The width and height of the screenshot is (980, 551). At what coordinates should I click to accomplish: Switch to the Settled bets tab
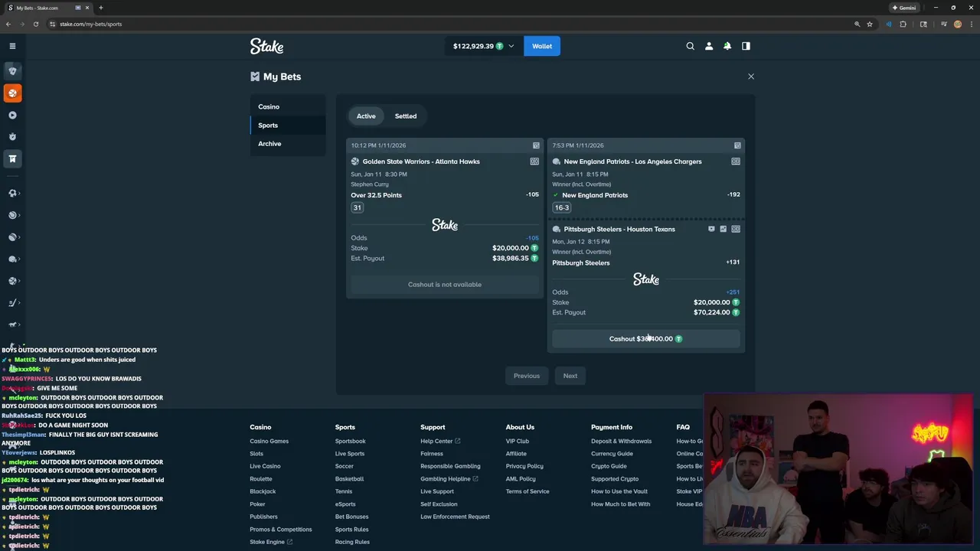(x=406, y=116)
